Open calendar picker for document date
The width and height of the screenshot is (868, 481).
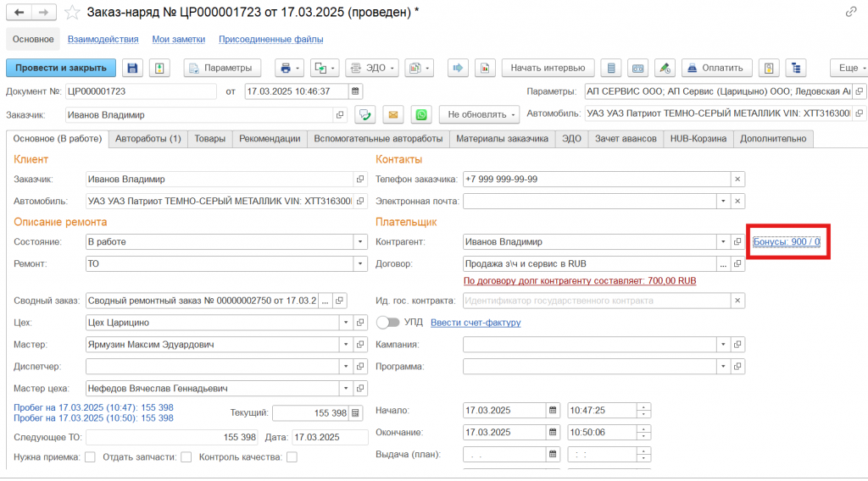356,91
